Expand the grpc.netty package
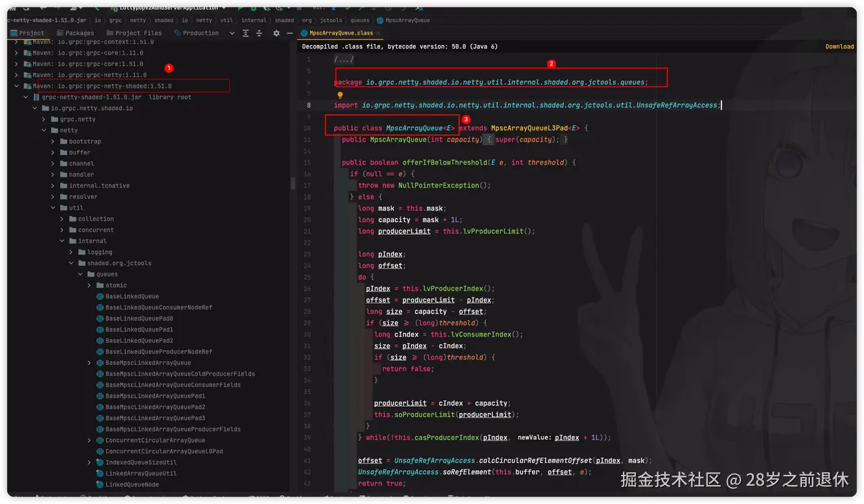Image resolution: width=864 pixels, height=504 pixels. pyautogui.click(x=45, y=119)
